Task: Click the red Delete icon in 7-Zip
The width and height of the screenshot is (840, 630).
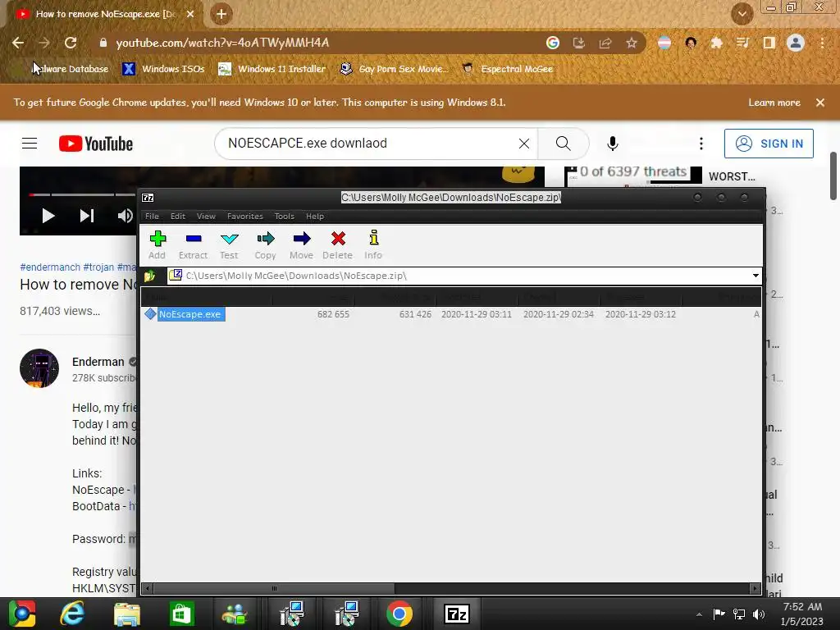Action: [337, 244]
